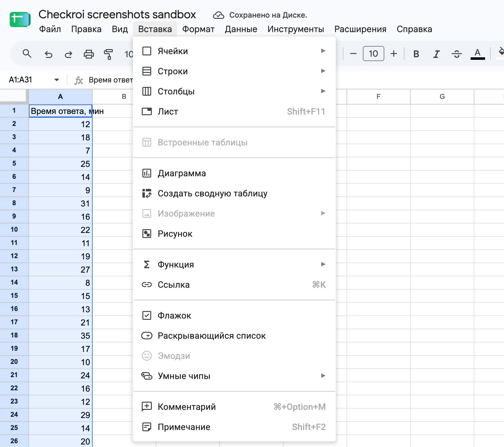Undo the last action
504x447 pixels.
(48, 54)
